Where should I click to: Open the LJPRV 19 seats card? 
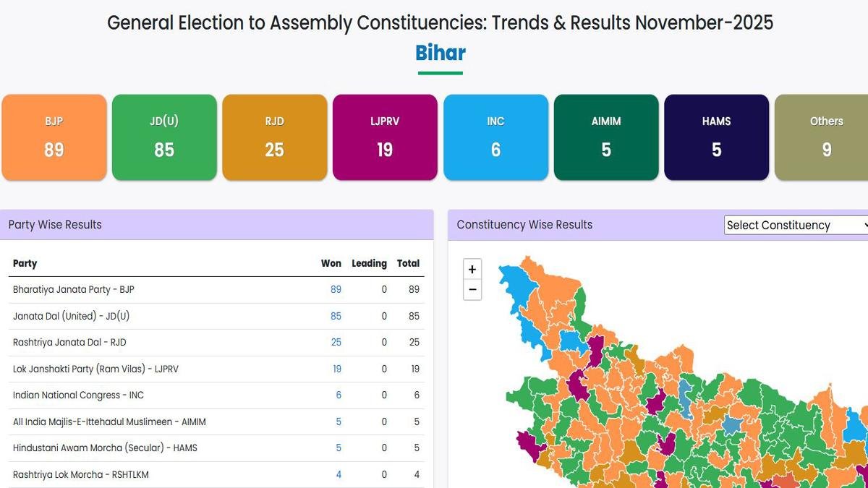point(385,137)
